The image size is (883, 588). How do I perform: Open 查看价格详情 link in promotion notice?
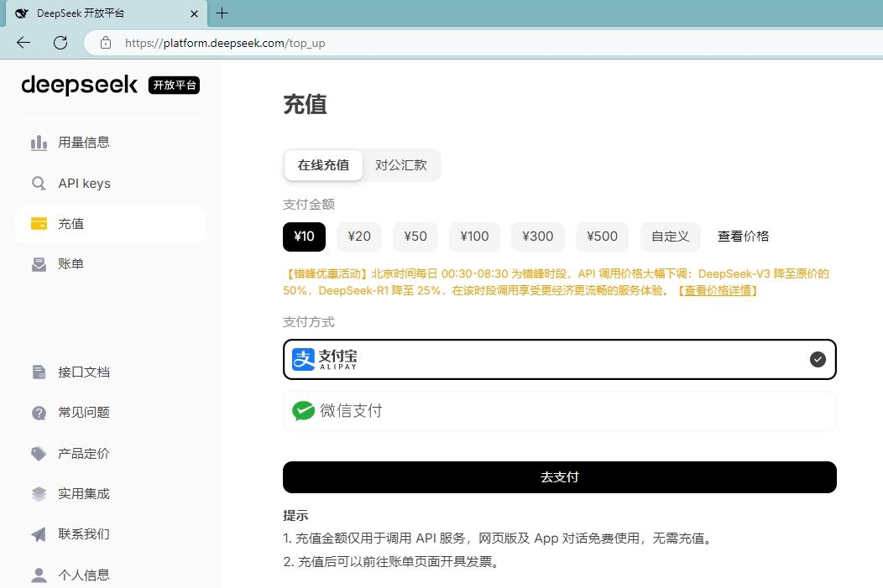(x=718, y=290)
